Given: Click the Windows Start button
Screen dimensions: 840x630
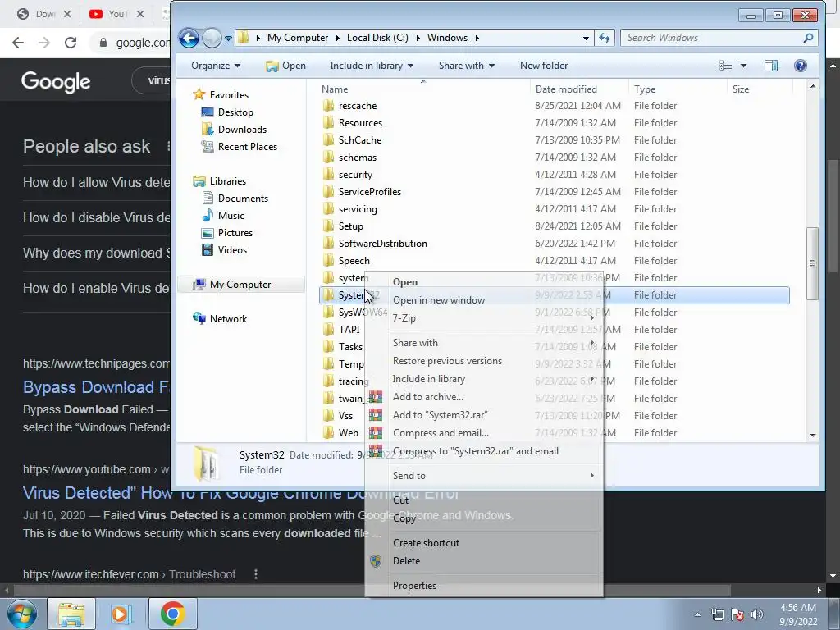Looking at the screenshot, I should pyautogui.click(x=21, y=614).
